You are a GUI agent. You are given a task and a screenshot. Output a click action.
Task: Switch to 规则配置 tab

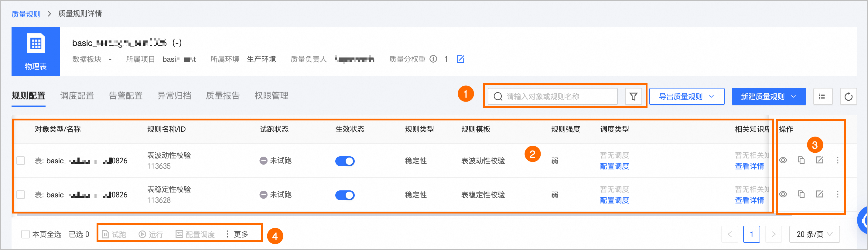click(28, 95)
